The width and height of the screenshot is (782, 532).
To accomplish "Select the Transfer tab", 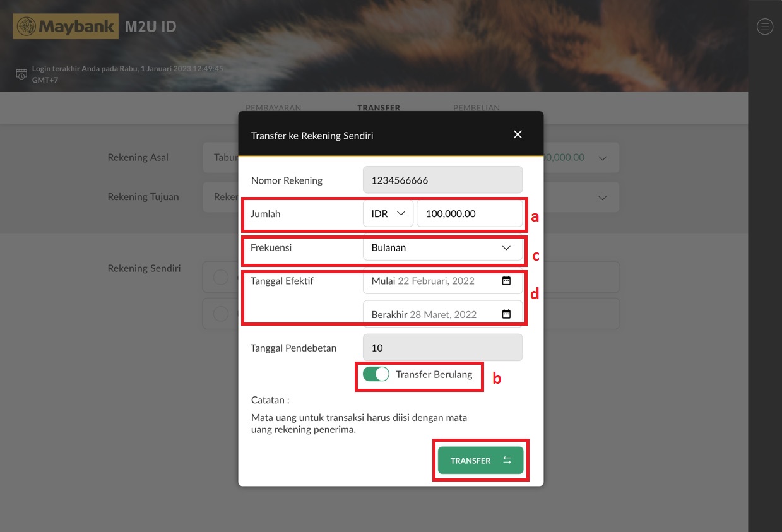I will (x=378, y=108).
